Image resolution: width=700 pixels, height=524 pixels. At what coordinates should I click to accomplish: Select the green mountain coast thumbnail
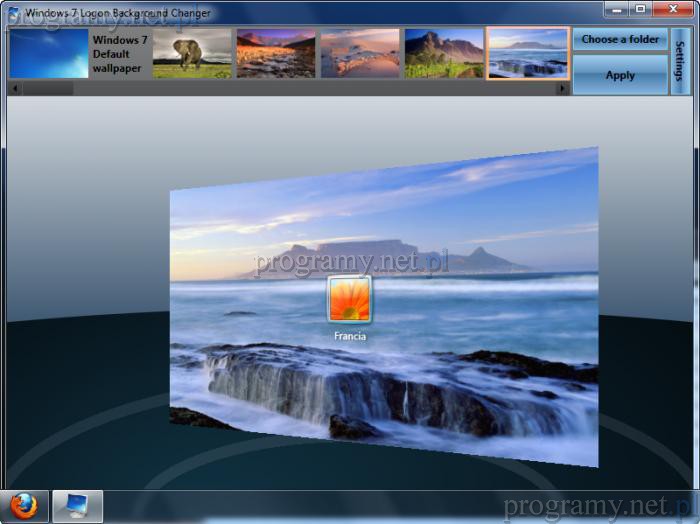tap(444, 54)
